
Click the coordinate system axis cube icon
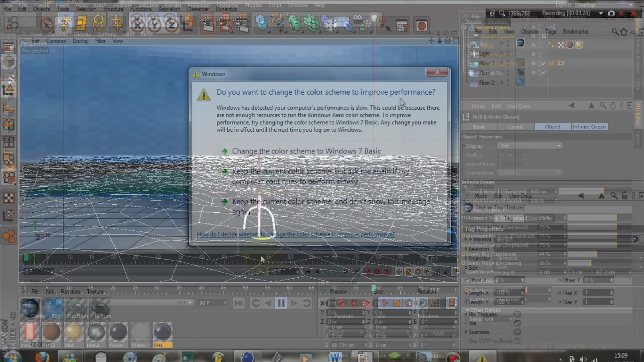coord(189,23)
